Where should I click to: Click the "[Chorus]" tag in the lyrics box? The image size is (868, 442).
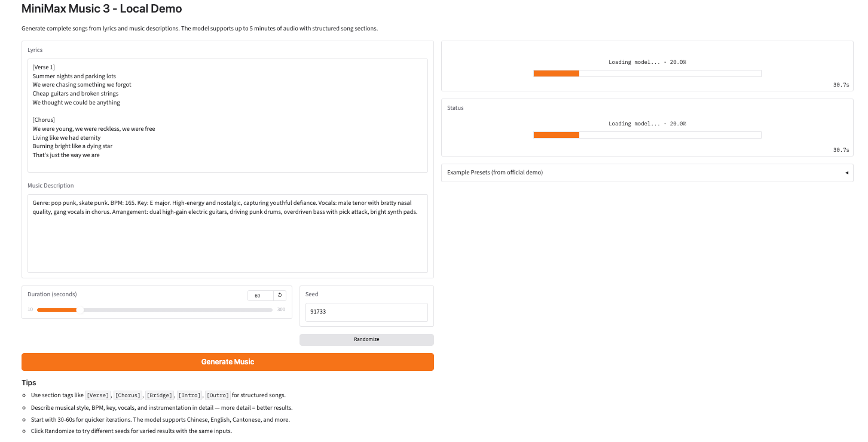click(44, 120)
